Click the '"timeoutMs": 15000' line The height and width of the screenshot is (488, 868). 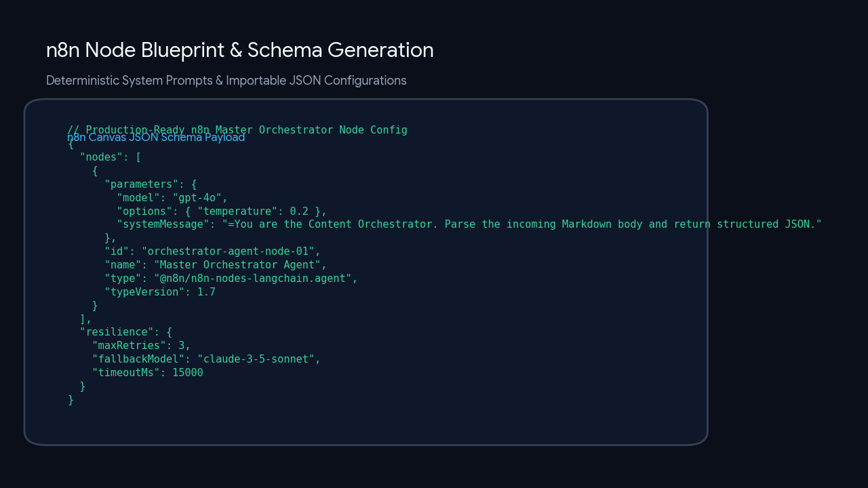pyautogui.click(x=148, y=373)
